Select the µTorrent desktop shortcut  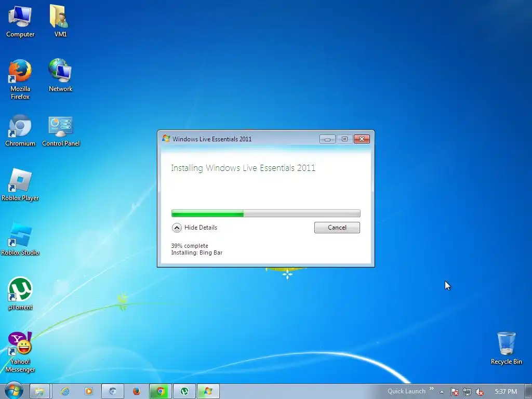20,294
